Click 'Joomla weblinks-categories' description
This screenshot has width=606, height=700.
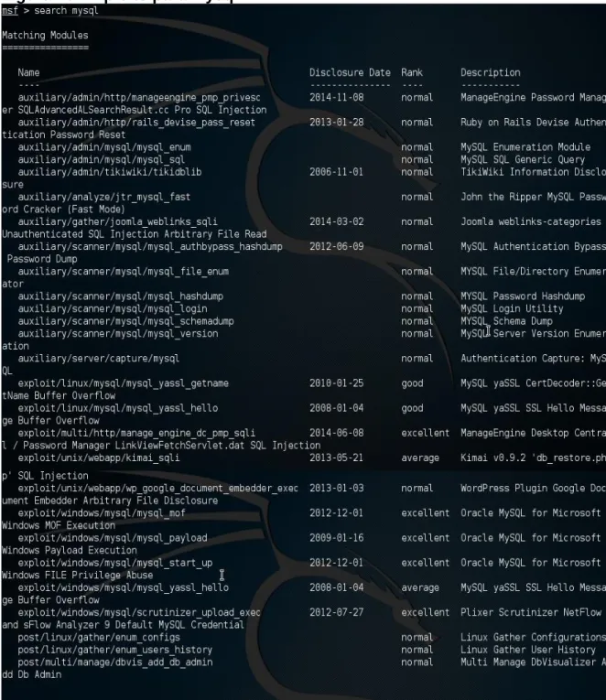click(x=531, y=222)
